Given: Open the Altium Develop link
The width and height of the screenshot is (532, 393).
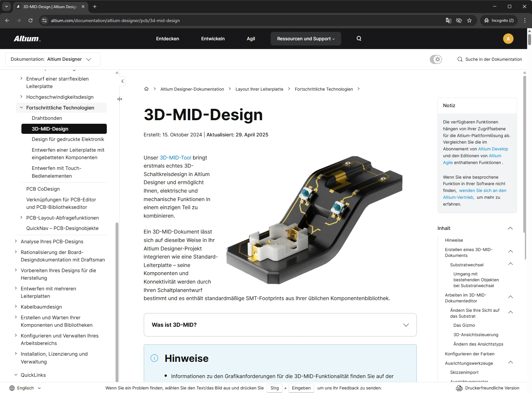Looking at the screenshot, I should (493, 149).
